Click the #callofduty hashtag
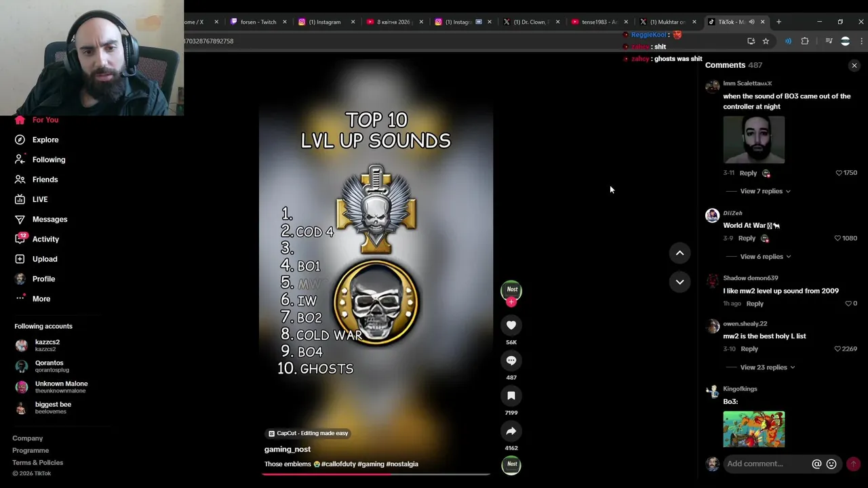The height and width of the screenshot is (488, 868). point(338,464)
